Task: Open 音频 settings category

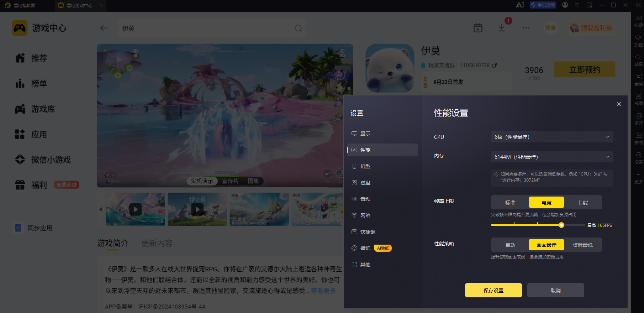Action: point(382,199)
